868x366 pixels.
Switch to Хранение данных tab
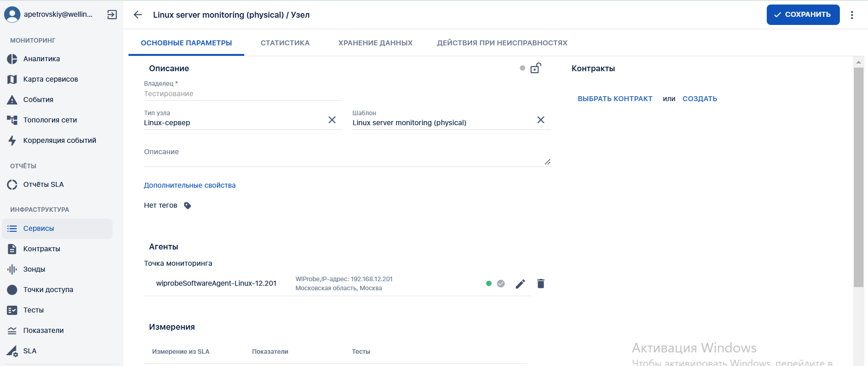click(375, 43)
